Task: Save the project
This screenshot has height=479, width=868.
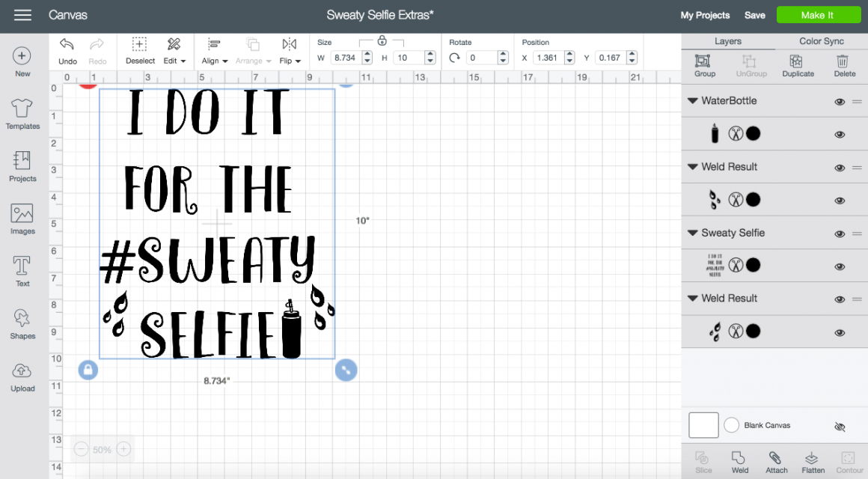Action: 754,16
